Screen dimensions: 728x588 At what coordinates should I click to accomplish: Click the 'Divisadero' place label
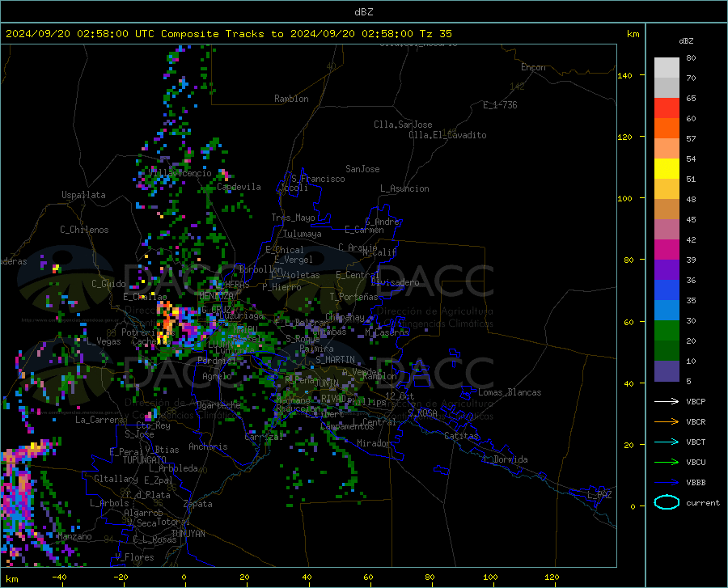[x=395, y=282]
